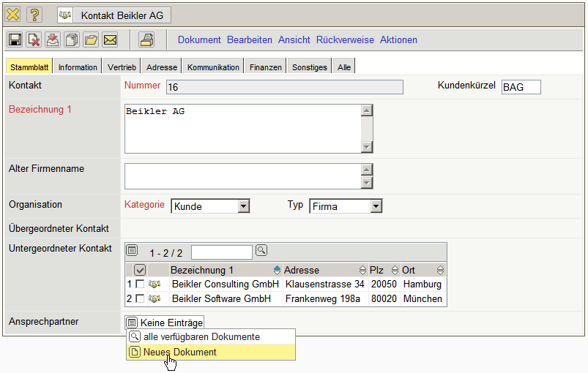Toggle the select-all checkbox in table header
This screenshot has height=373, width=588.
coord(140,270)
